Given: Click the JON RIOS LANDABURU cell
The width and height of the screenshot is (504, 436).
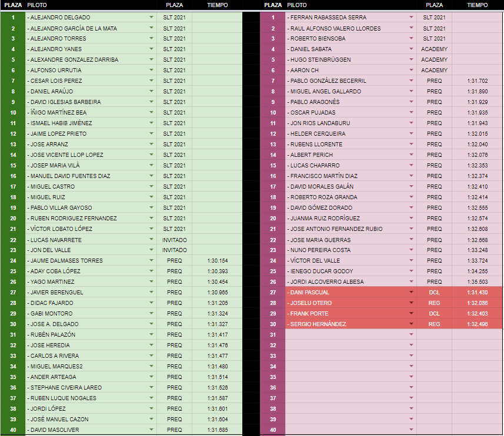Looking at the screenshot, I should [x=351, y=123].
